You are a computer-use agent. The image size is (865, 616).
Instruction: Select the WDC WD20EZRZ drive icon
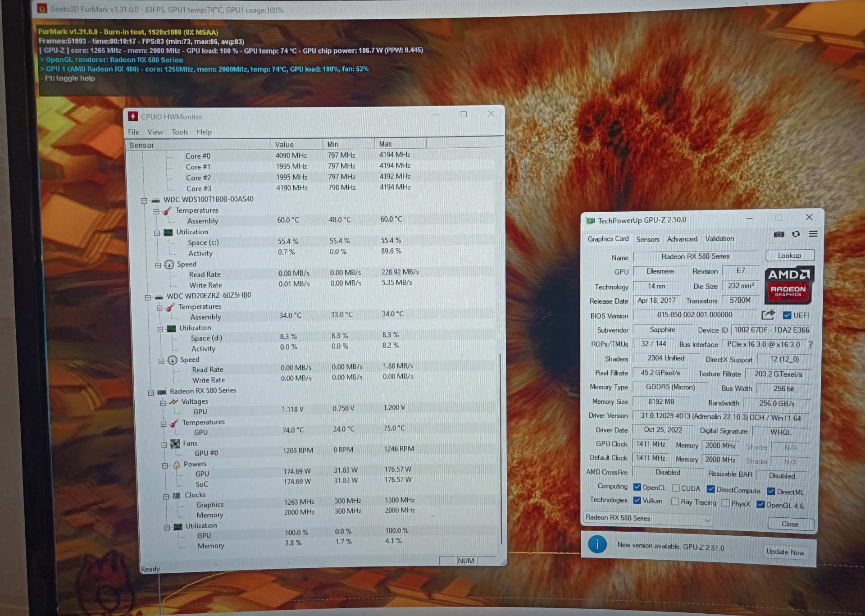(159, 297)
